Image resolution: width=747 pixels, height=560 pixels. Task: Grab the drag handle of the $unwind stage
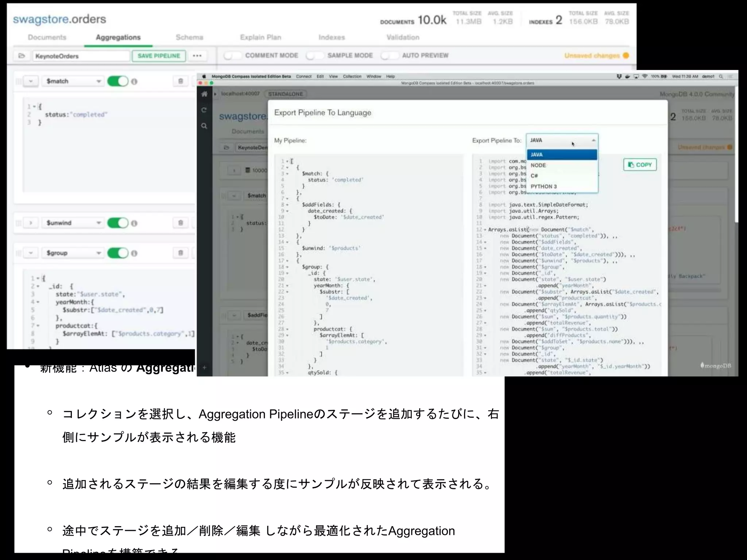[x=18, y=223]
